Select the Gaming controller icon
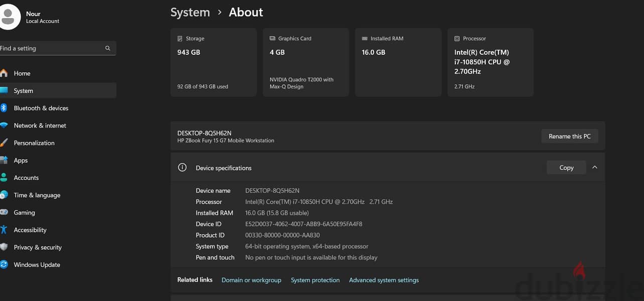This screenshot has width=644, height=301. (4, 212)
